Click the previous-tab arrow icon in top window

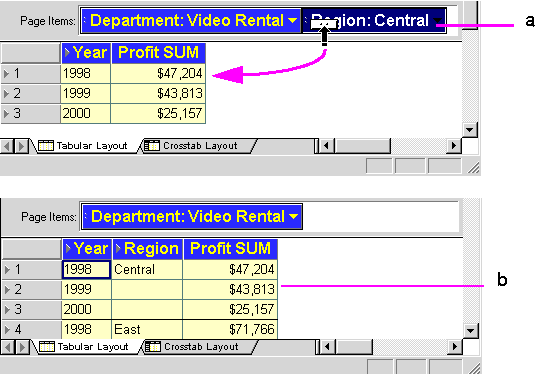(x=6, y=146)
